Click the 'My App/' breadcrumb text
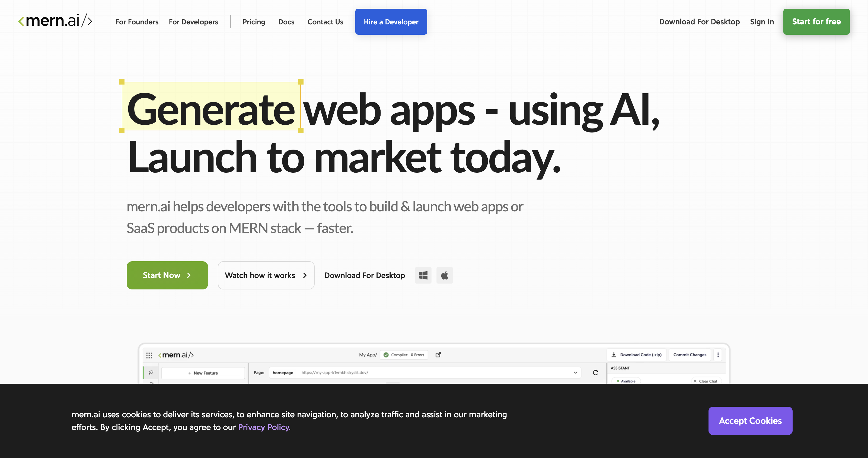 point(368,355)
